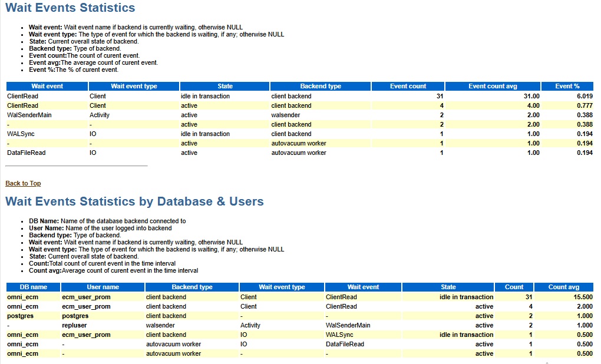601x364 pixels.
Task: Click the Event % column header
Action: pyautogui.click(x=567, y=86)
